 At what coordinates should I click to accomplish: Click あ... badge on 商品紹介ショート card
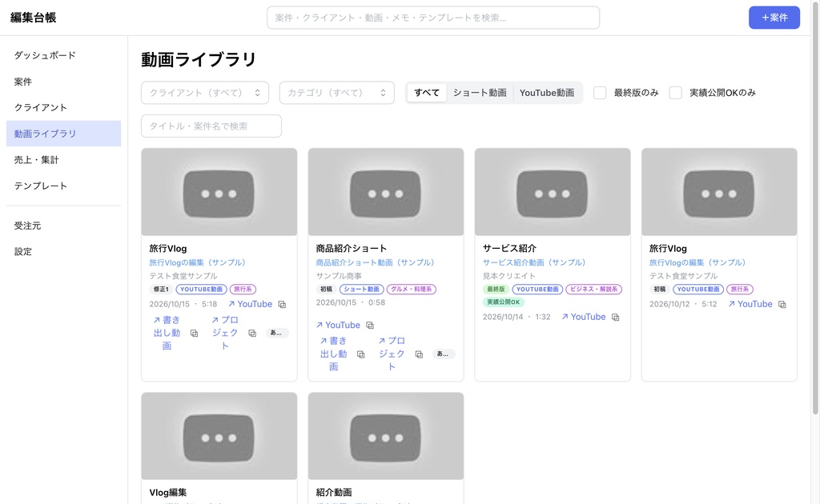[x=444, y=354]
